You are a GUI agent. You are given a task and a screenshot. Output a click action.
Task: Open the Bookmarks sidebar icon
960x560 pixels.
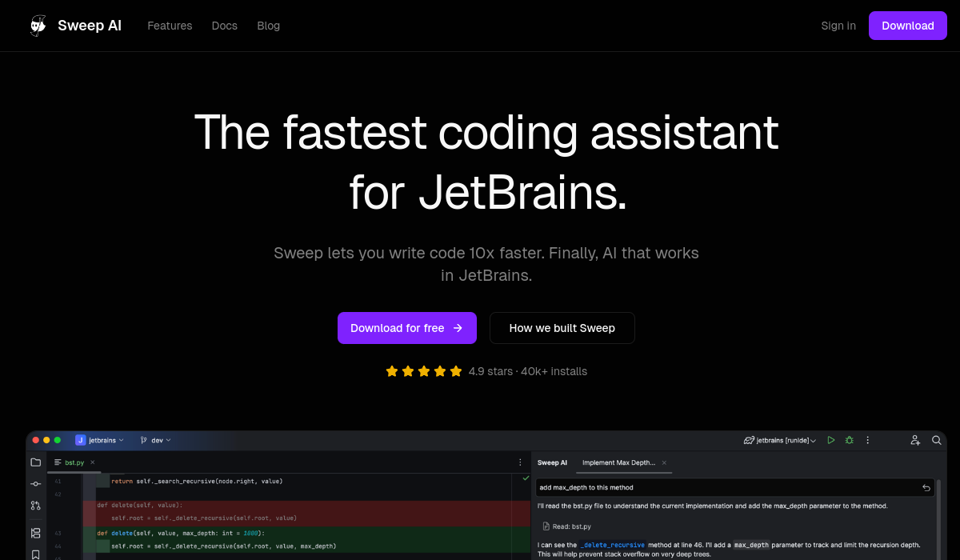[x=35, y=554]
